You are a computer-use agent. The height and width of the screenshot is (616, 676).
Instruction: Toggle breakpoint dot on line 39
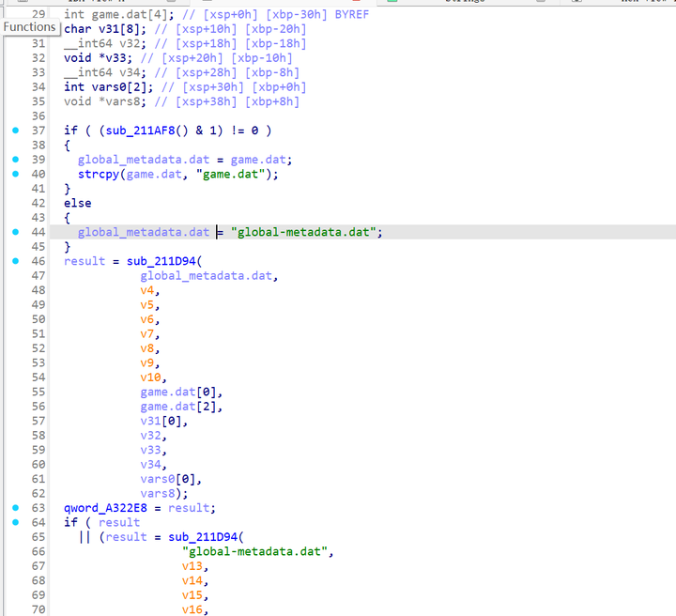pos(15,160)
